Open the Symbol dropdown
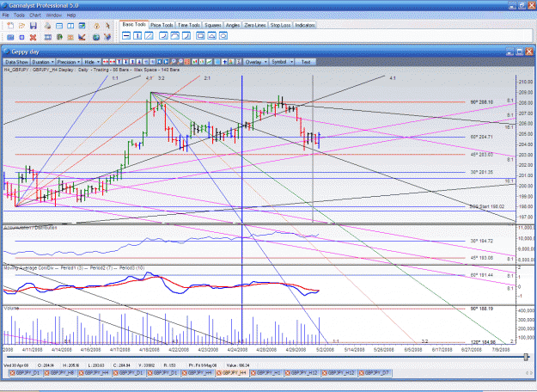This screenshot has width=537, height=392. 282,62
